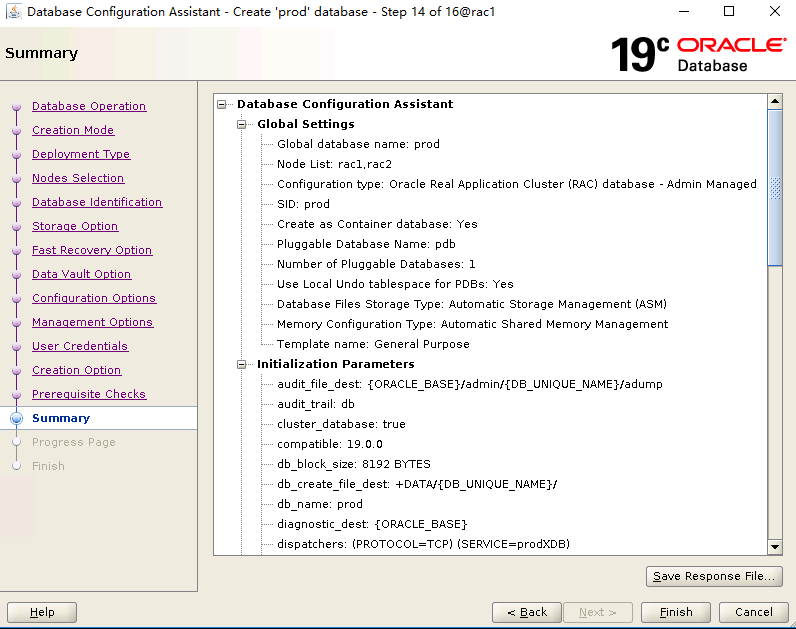Image resolution: width=796 pixels, height=629 pixels.
Task: Select the 'SID: prod' row
Action: (x=303, y=204)
